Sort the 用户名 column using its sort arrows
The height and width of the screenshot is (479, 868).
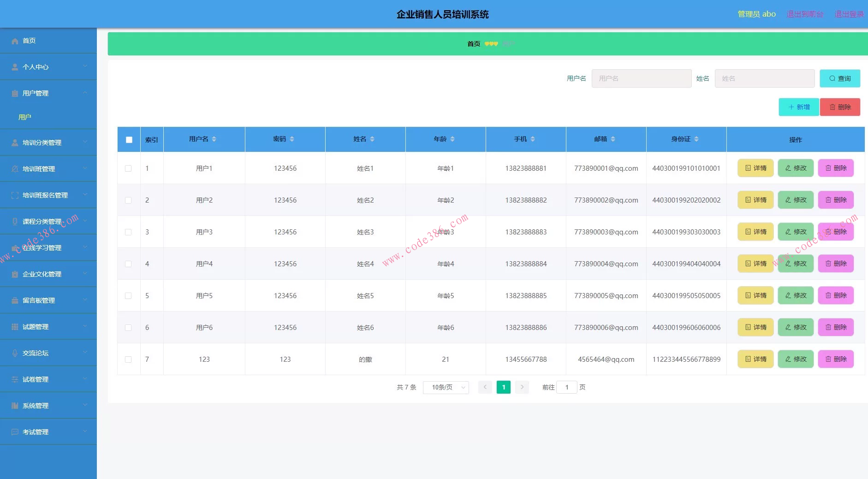(214, 139)
